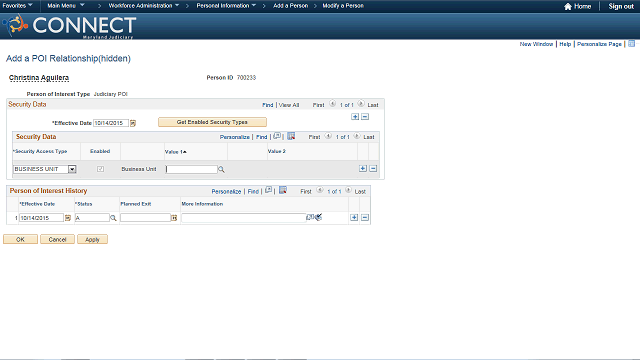This screenshot has width=640, height=360.
Task: Click Find in outer Security Data header
Action: tap(267, 105)
